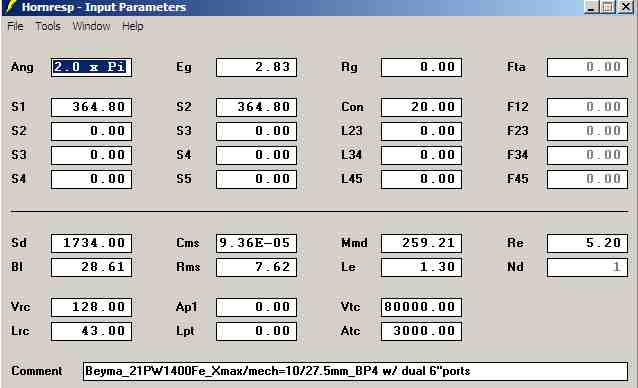Click the Lrc label

[20, 331]
